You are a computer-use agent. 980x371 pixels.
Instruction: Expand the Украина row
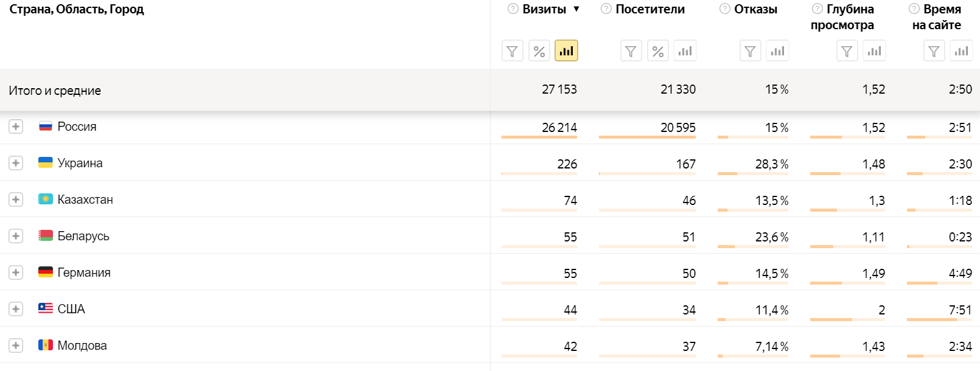tap(16, 163)
